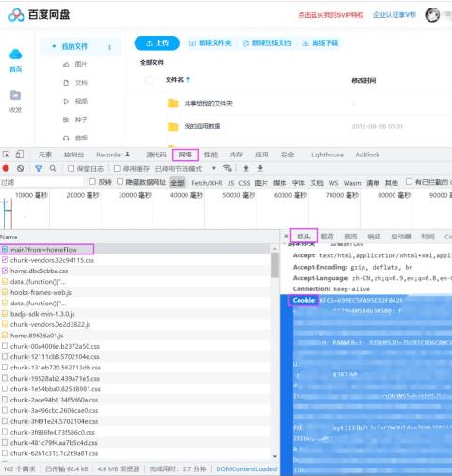Clear the network log icon
The image size is (452, 476).
[21, 169]
